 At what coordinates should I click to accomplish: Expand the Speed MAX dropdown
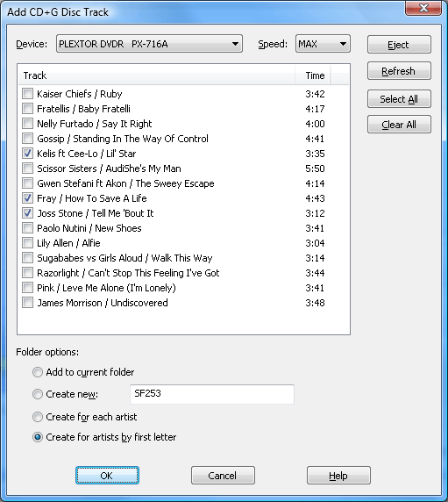pyautogui.click(x=323, y=44)
